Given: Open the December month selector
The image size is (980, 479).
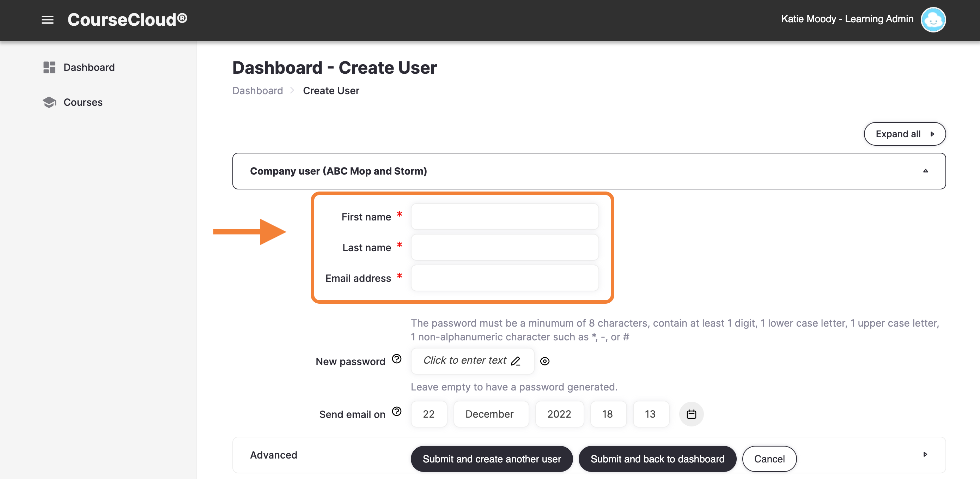Looking at the screenshot, I should 491,414.
